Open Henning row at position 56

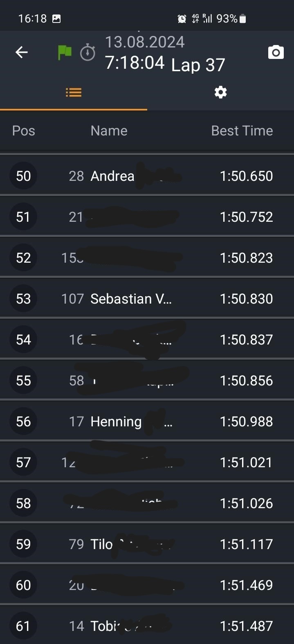click(x=116, y=421)
